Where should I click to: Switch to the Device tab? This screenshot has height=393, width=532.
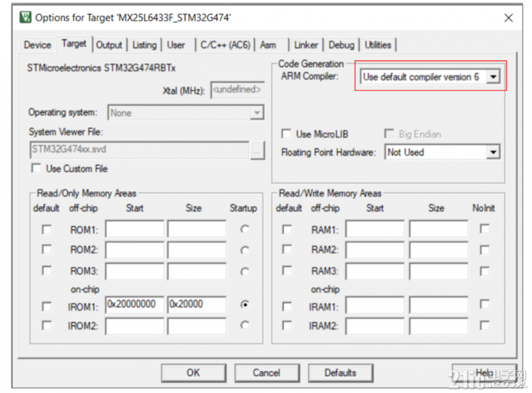[37, 45]
